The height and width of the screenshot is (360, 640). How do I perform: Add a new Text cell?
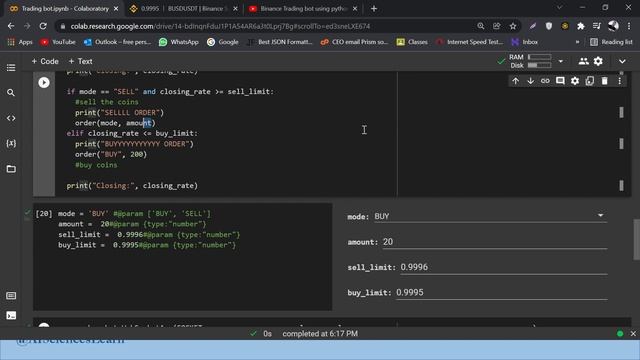[80, 61]
